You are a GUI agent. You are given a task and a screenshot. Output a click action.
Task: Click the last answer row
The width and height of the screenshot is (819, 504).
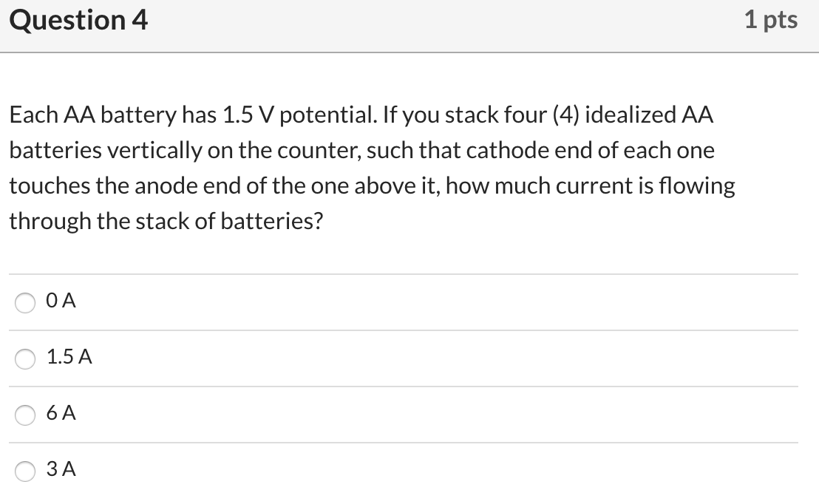click(x=407, y=470)
